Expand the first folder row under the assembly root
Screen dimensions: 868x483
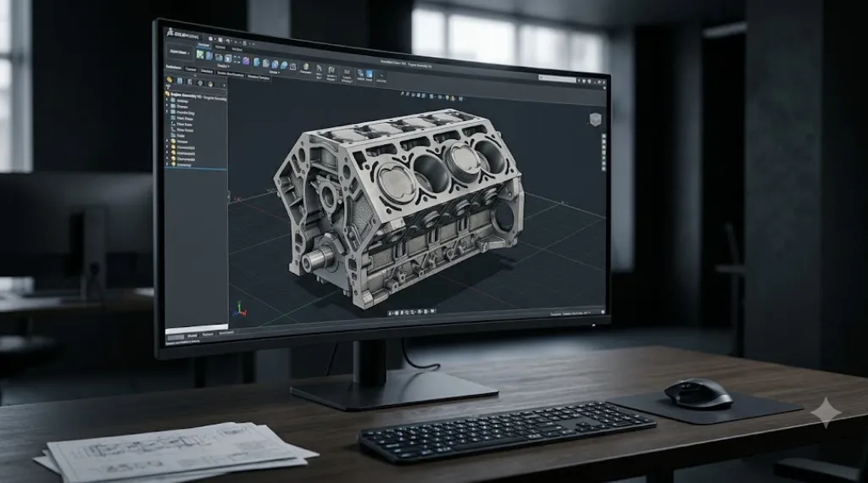point(167,100)
